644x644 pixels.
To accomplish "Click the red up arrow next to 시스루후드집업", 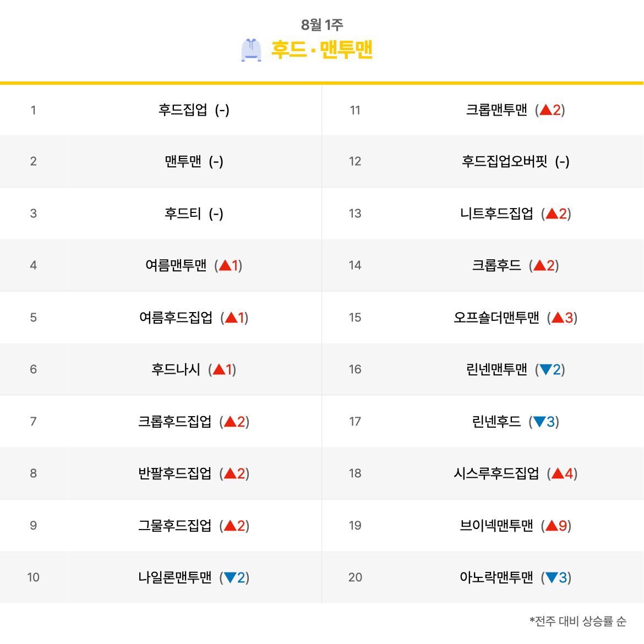I will (x=558, y=473).
